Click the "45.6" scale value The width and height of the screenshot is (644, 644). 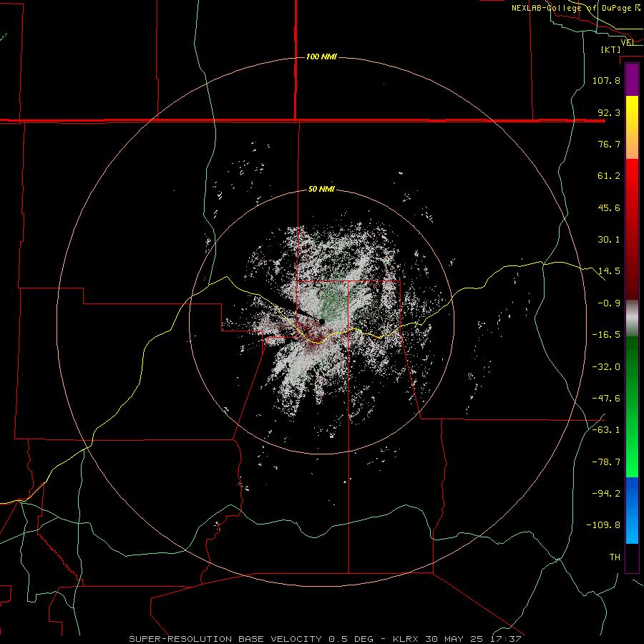609,208
